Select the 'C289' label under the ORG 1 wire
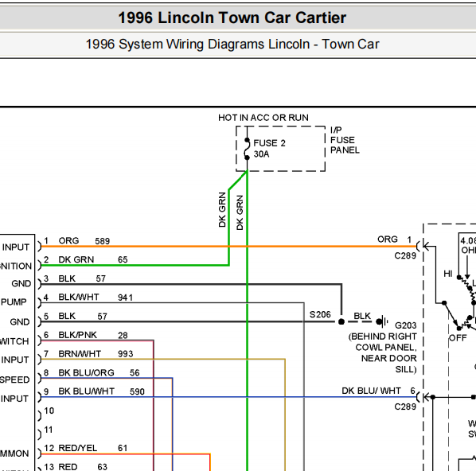Screen dimensions: 476x471 (405, 256)
